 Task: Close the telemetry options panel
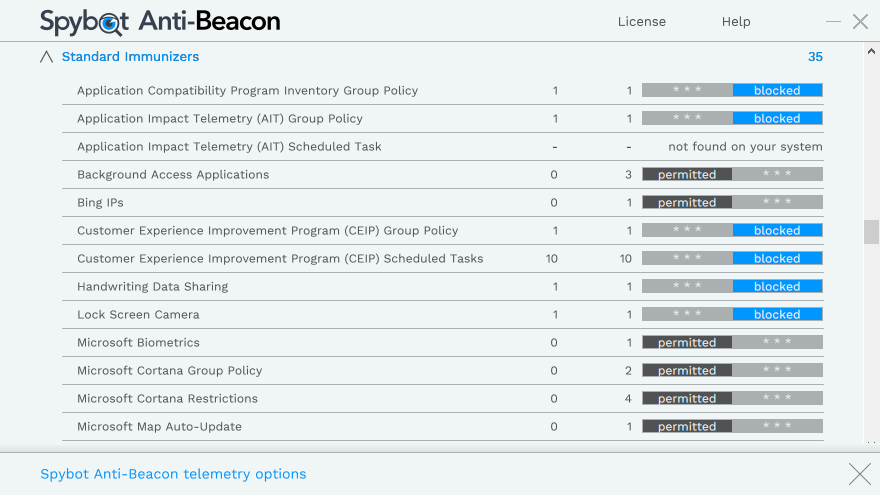point(859,474)
